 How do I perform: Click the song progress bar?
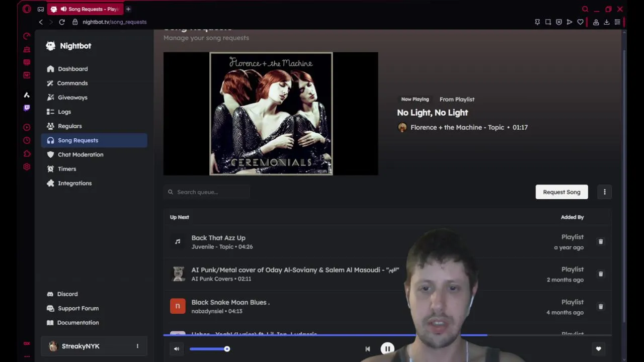coord(387,335)
